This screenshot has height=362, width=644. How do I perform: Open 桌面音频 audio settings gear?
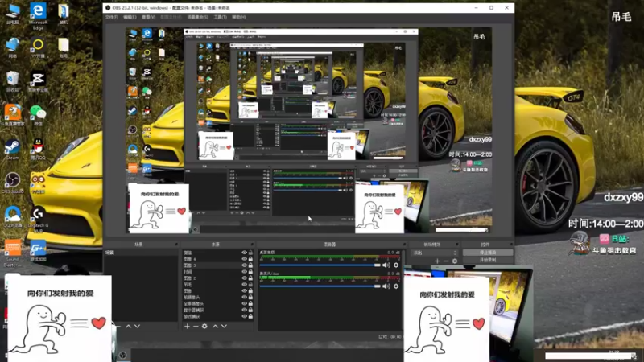(396, 265)
